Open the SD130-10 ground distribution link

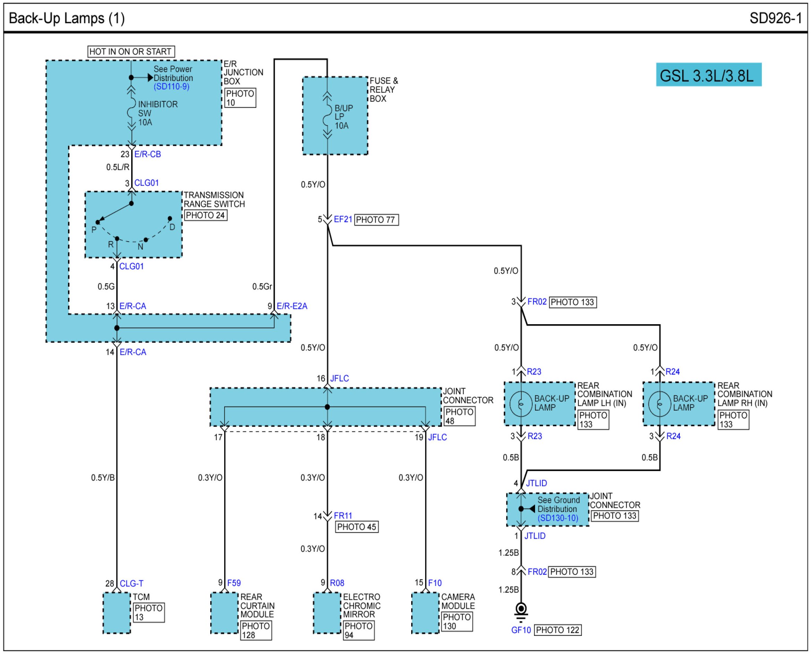[557, 518]
